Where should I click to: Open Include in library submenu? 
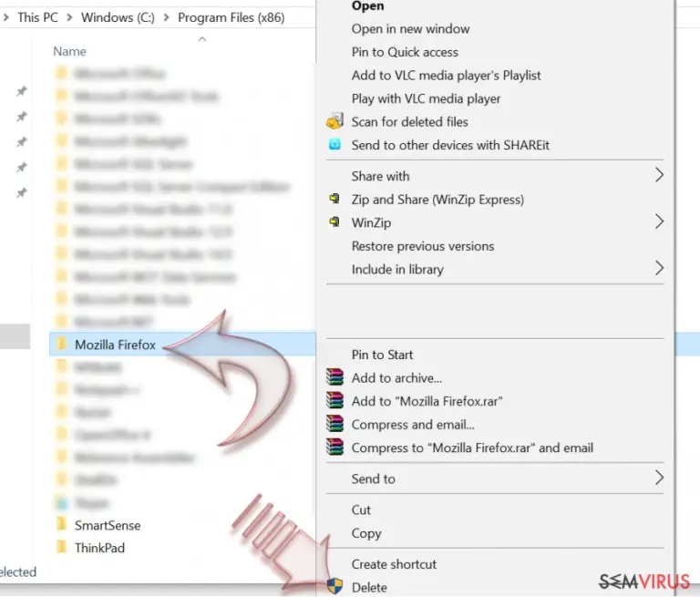tap(397, 269)
